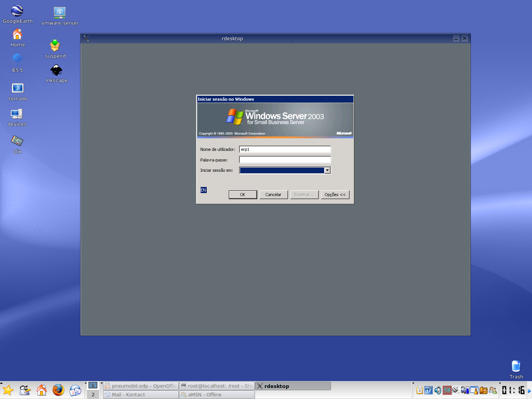Click the orange wallet tray icon
The height and width of the screenshot is (399, 532).
point(483,390)
